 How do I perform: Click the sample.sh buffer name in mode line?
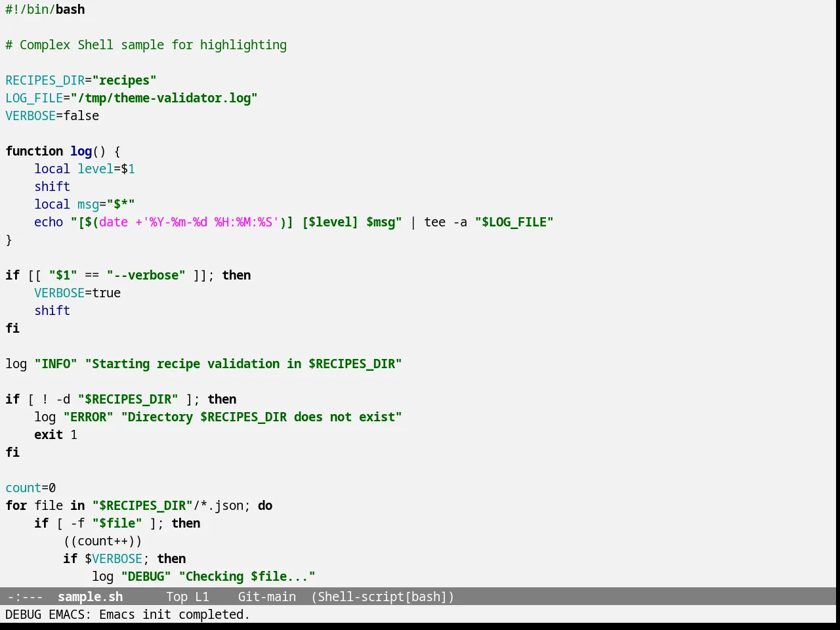click(x=90, y=597)
